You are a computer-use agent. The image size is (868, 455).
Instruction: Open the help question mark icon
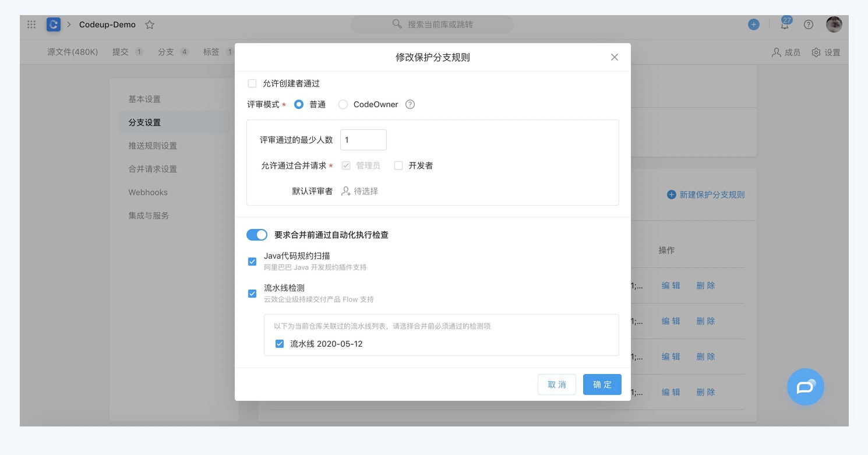coord(809,24)
